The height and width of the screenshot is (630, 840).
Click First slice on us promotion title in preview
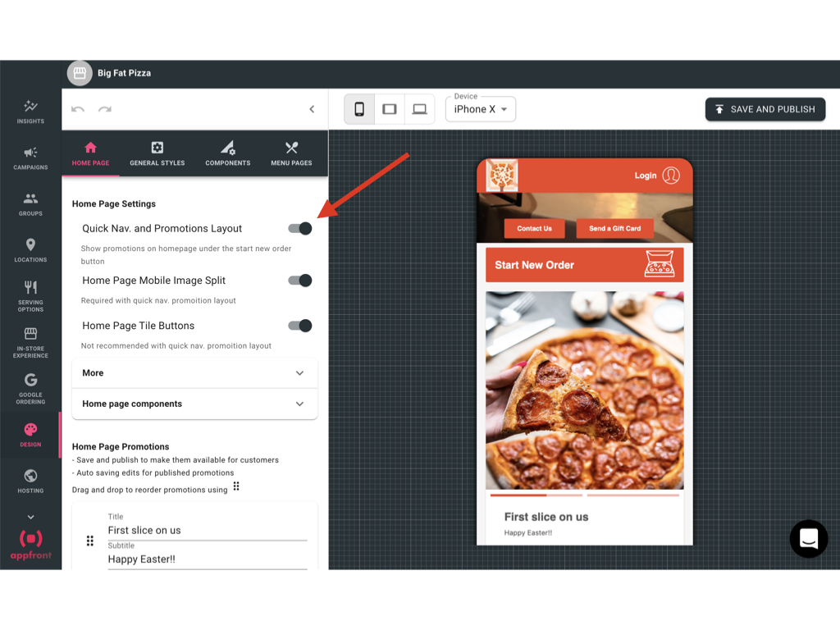pos(546,517)
